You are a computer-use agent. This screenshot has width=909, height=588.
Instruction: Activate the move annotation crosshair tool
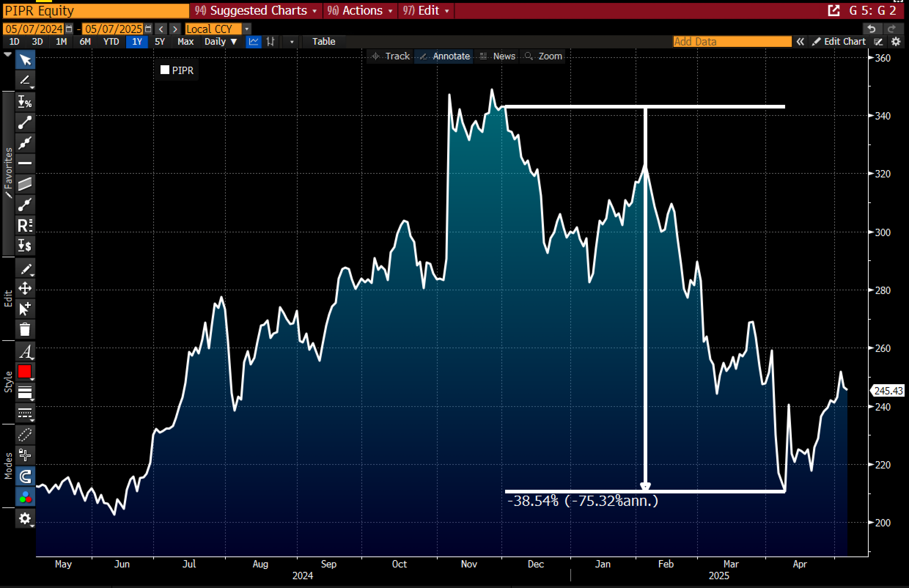coord(25,288)
